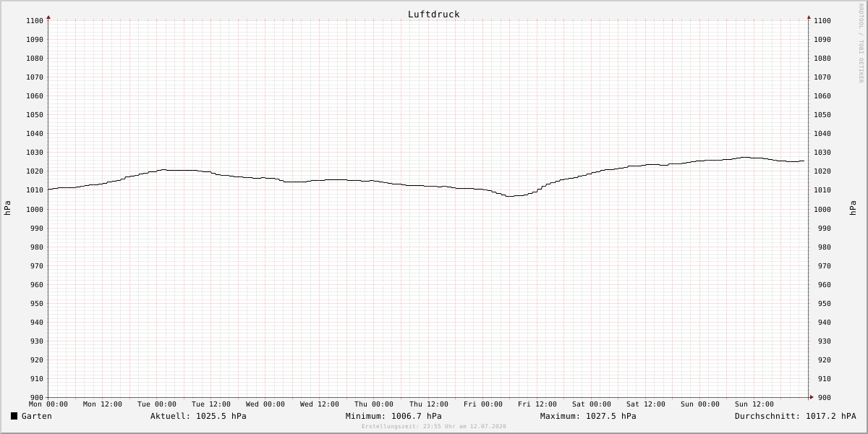868x434 pixels.
Task: Click the 'Mon 12:00' time axis label
Action: pyautogui.click(x=103, y=404)
